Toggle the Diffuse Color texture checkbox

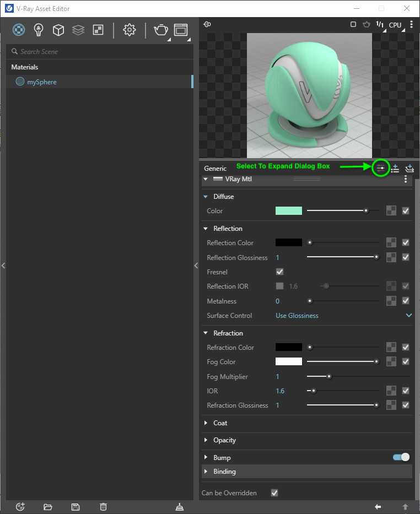406,211
